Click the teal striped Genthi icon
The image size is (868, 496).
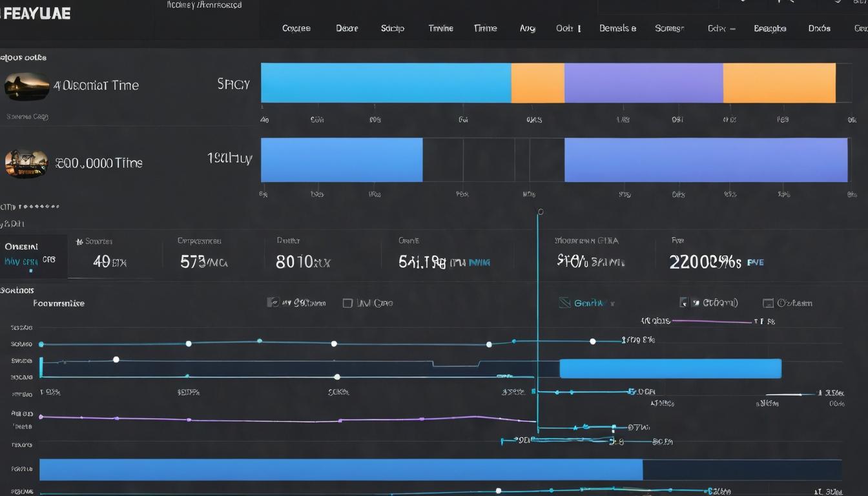(564, 302)
